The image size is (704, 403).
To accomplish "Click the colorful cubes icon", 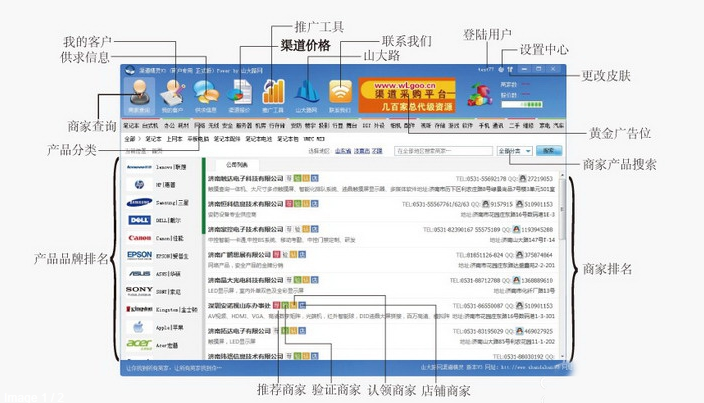I will coord(480,95).
